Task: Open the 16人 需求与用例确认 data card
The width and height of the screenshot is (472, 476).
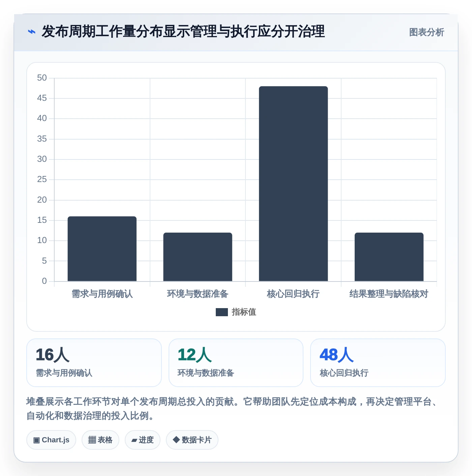Action: (x=94, y=363)
